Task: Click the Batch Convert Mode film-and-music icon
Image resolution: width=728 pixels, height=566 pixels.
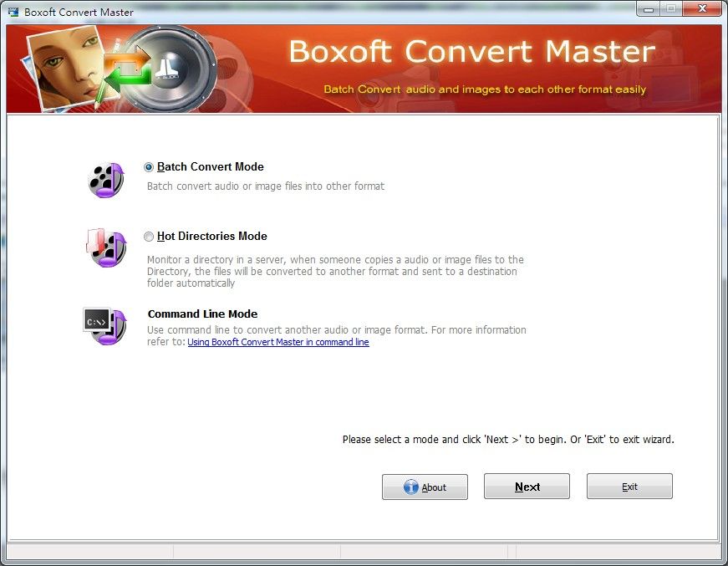Action: (x=106, y=180)
